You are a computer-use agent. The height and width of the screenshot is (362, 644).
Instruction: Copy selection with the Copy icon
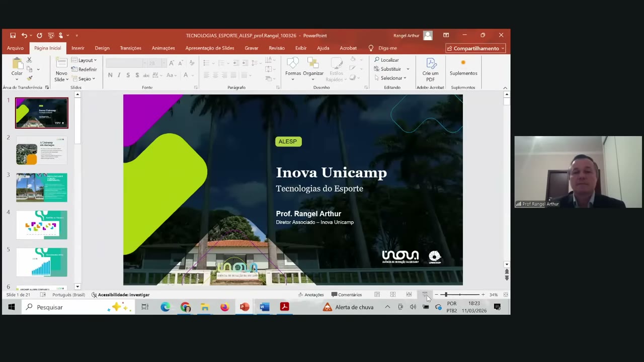pyautogui.click(x=30, y=69)
